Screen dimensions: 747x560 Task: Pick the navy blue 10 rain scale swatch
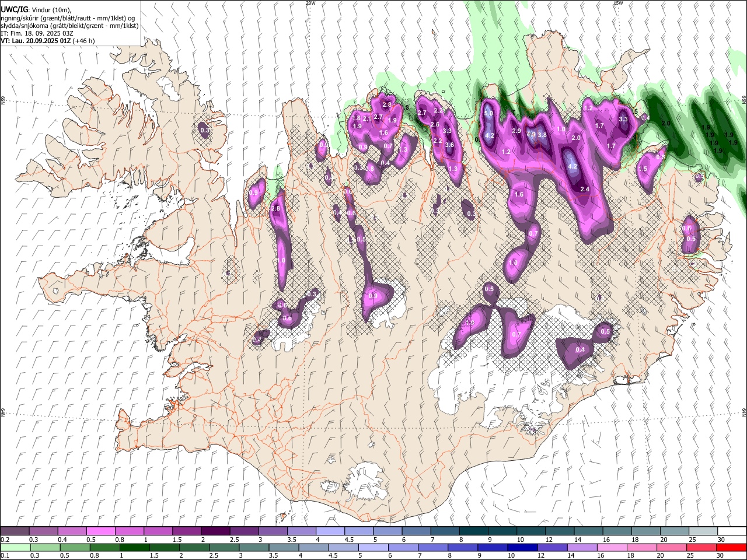point(522,547)
